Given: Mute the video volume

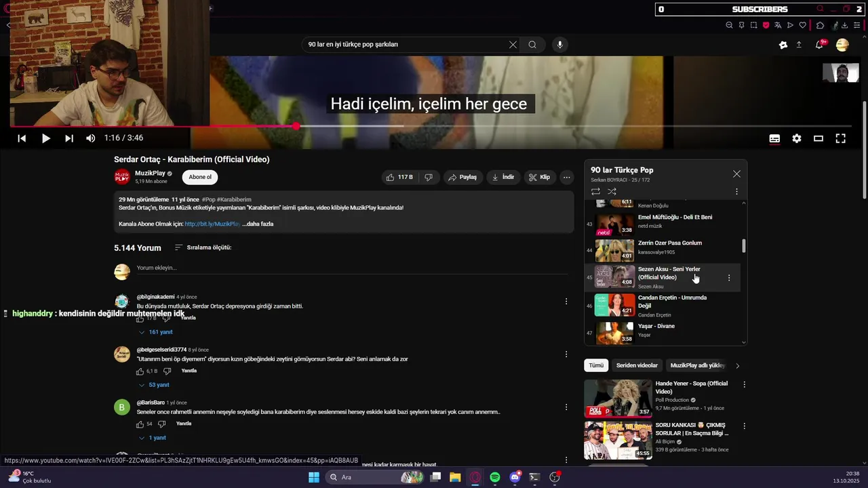Looking at the screenshot, I should point(91,138).
